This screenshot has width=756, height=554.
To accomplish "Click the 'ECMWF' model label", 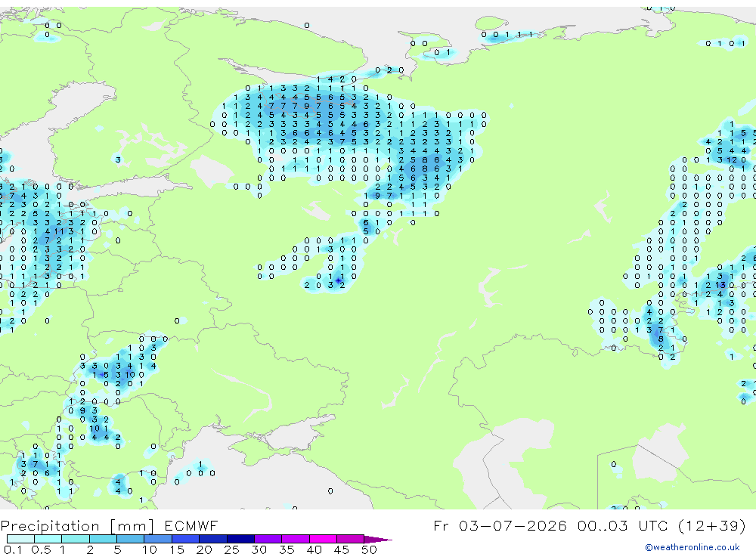I will (191, 525).
